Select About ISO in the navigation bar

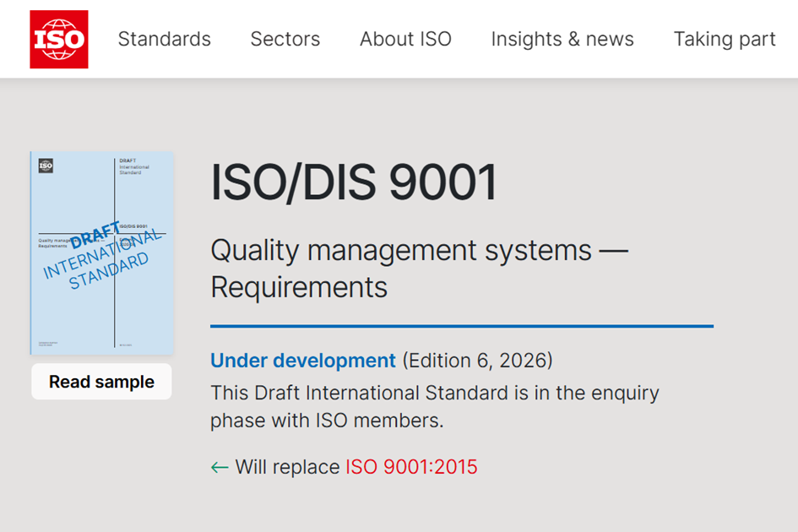pyautogui.click(x=405, y=40)
